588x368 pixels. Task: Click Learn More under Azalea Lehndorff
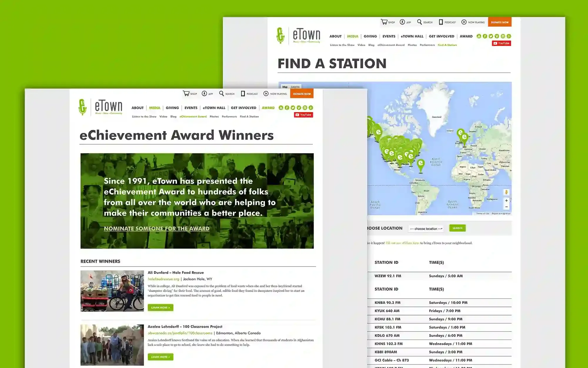tap(161, 357)
